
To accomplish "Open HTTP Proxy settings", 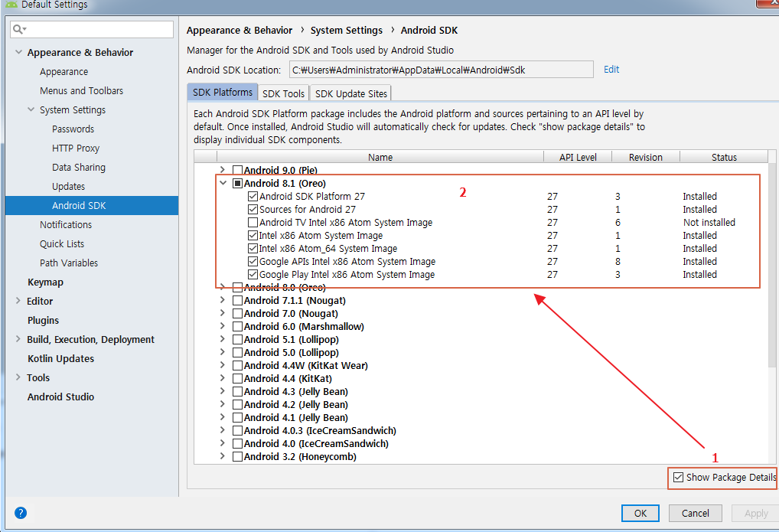I will (x=76, y=149).
